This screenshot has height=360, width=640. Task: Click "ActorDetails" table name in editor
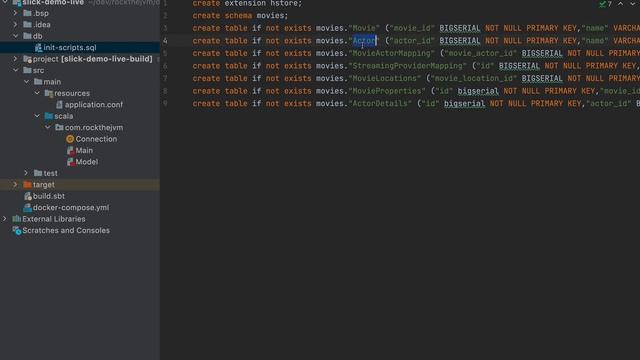point(380,104)
